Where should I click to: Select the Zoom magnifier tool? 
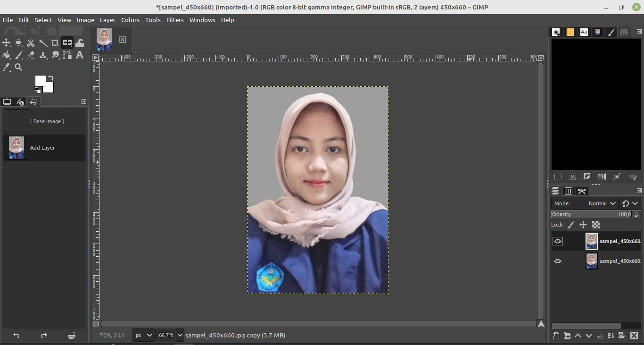pos(19,67)
